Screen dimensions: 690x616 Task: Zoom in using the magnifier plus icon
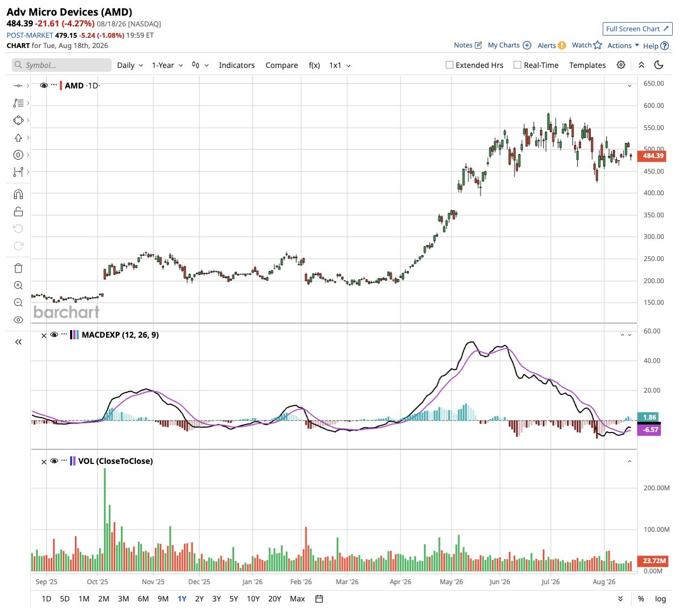click(18, 285)
